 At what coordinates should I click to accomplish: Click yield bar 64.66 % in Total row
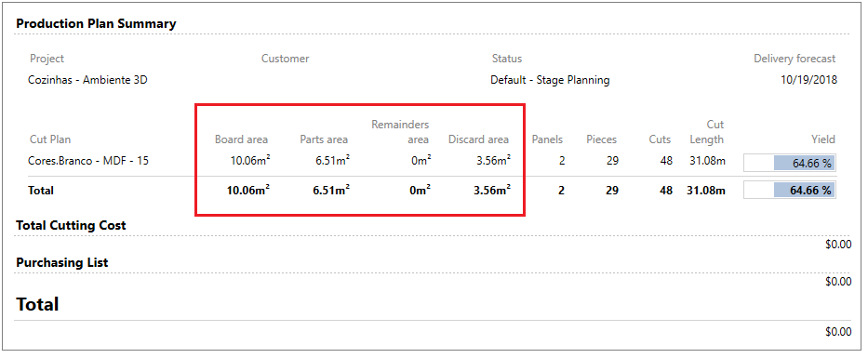[790, 190]
